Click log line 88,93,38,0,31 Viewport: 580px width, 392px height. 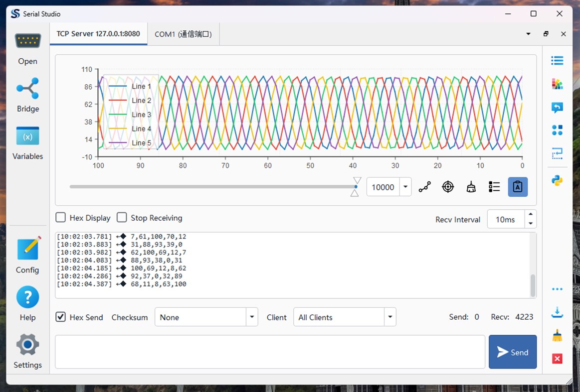click(120, 261)
